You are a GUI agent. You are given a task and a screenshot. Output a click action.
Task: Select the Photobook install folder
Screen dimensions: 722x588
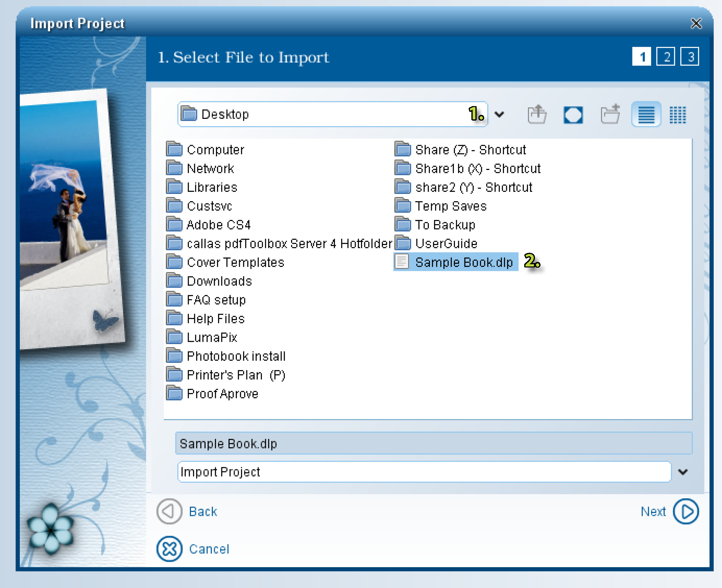(x=226, y=356)
